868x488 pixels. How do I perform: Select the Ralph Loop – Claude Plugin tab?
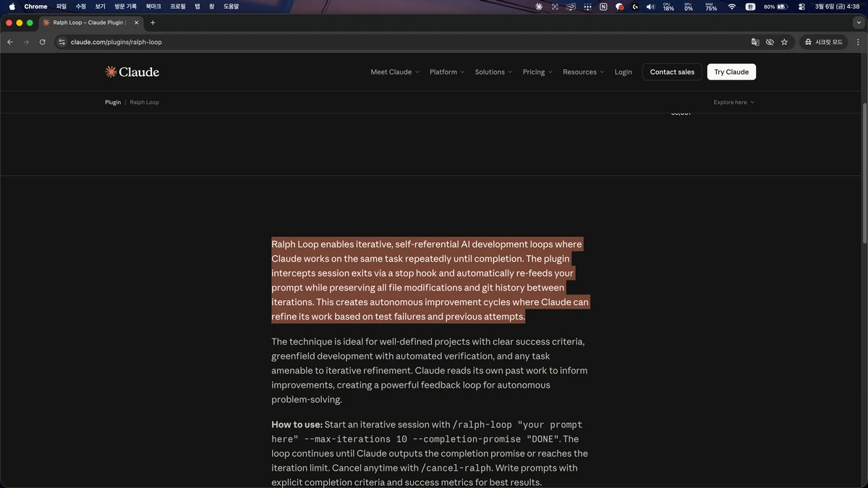coord(90,22)
